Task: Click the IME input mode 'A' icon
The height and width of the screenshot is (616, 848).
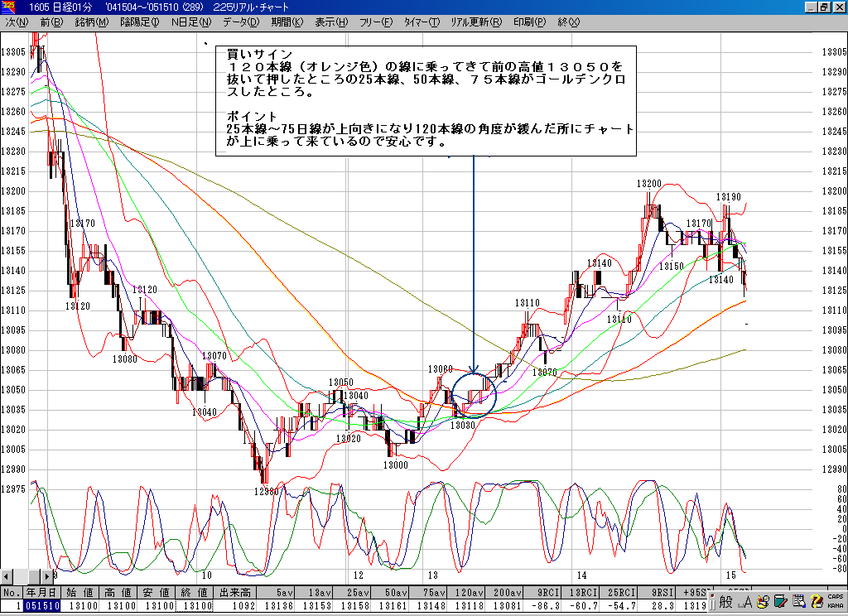Action: tap(744, 601)
